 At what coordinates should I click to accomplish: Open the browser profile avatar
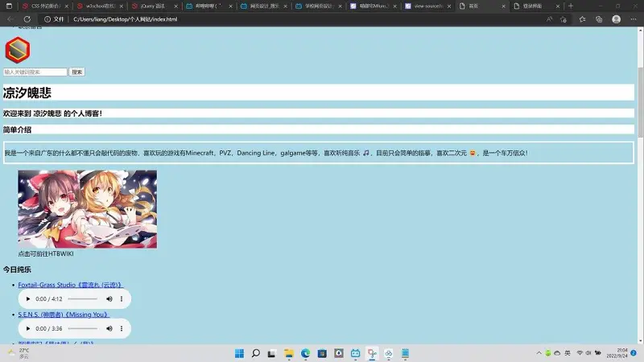[616, 19]
